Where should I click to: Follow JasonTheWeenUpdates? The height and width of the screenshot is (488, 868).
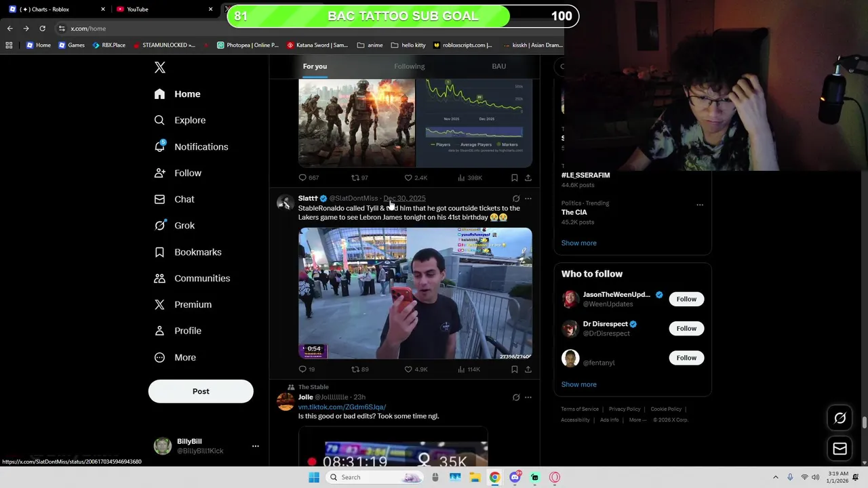686,299
